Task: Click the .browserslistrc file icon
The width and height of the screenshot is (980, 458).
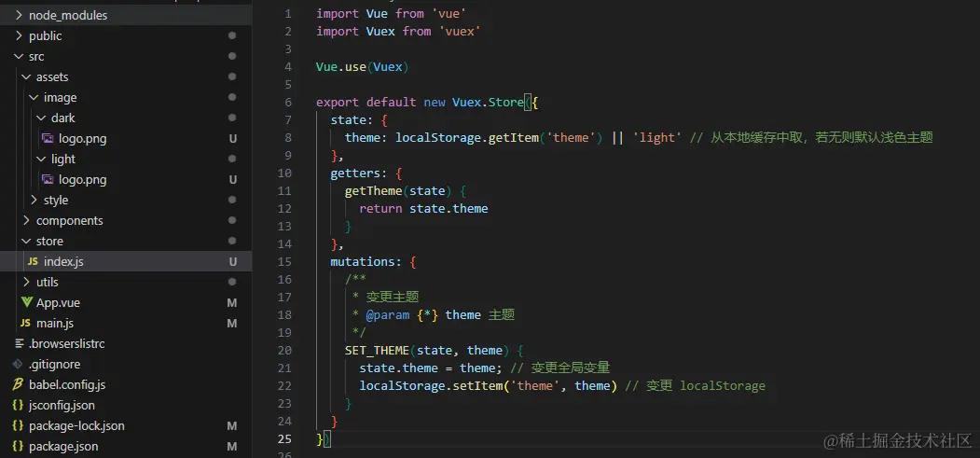Action: (x=20, y=343)
